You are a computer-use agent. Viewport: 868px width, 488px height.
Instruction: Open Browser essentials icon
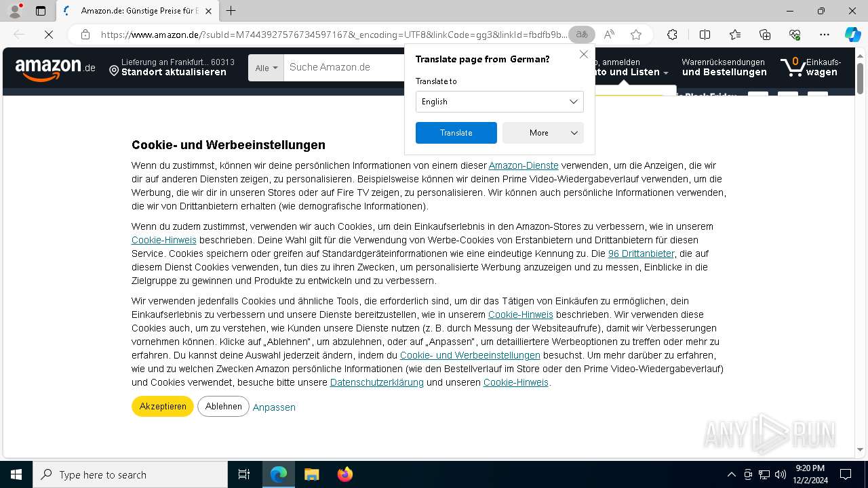tap(795, 35)
